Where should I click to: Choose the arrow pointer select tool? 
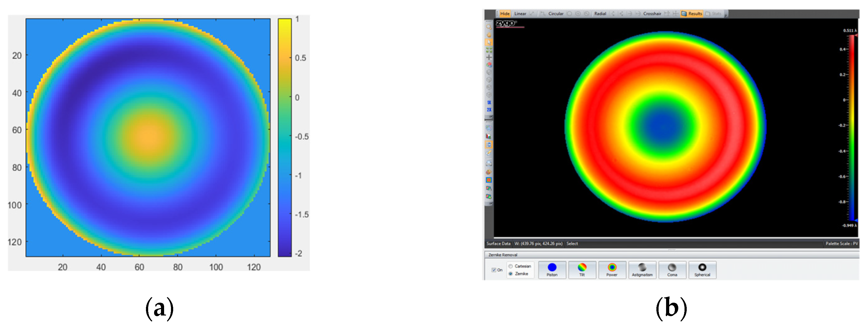coord(489,42)
